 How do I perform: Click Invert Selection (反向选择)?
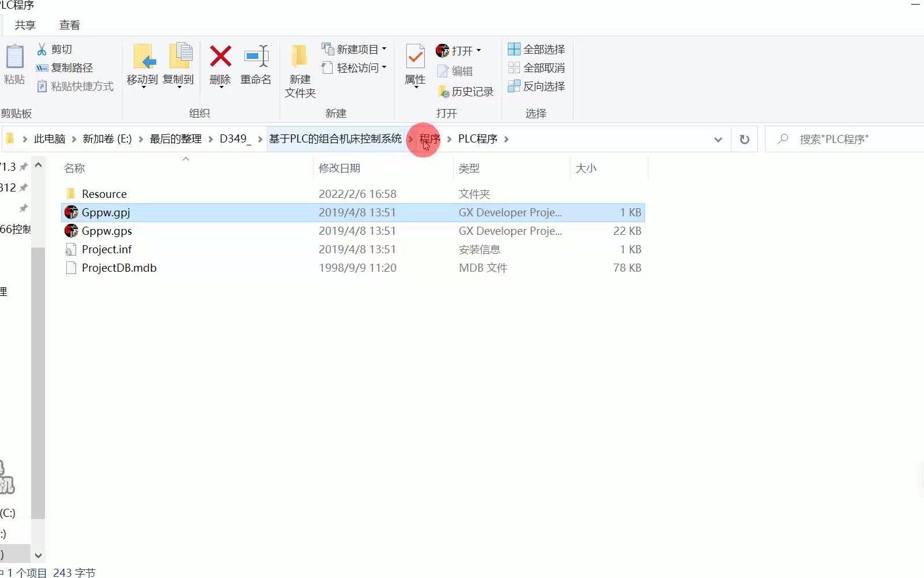pos(536,86)
